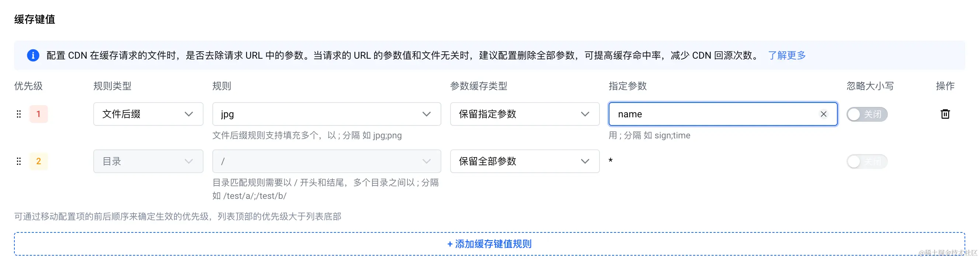
Task: Click the 忽略大小写 column header
Action: [x=870, y=86]
